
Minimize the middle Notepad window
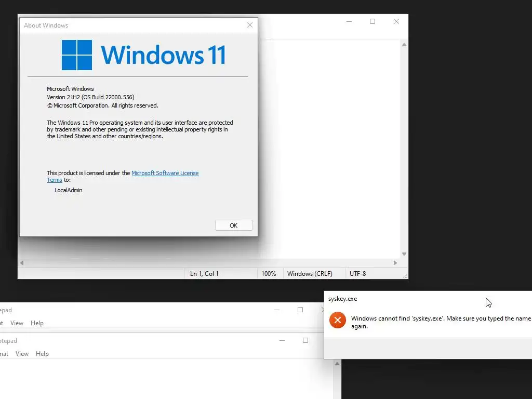click(277, 310)
